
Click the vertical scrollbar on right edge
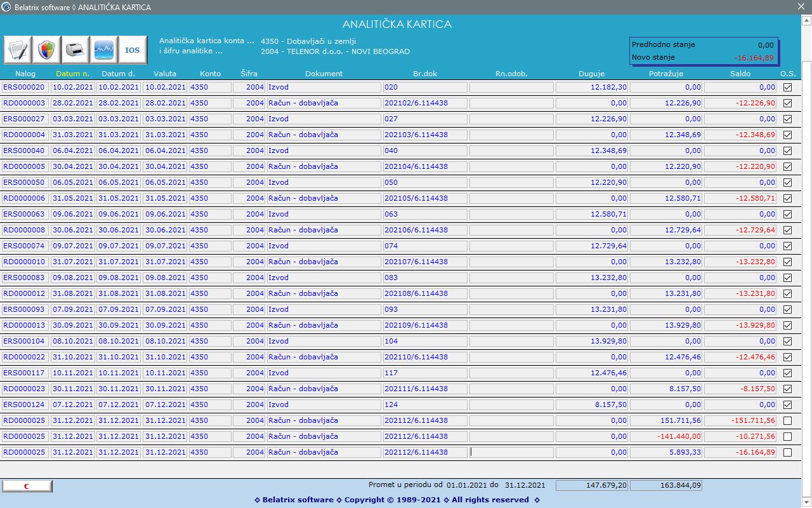point(806,254)
